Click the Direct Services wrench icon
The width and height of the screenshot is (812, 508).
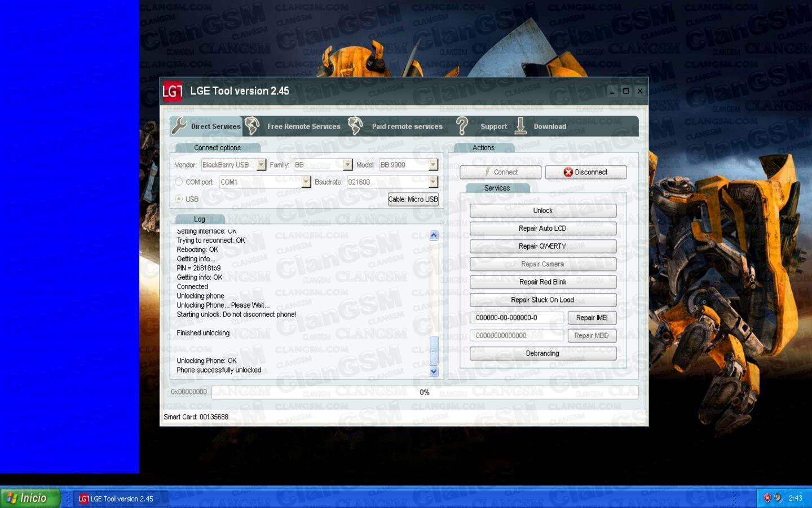[x=179, y=126]
